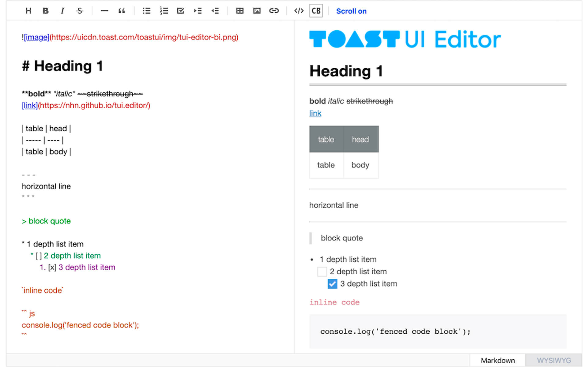Click '# Heading 1' in markdown pane

click(x=62, y=66)
